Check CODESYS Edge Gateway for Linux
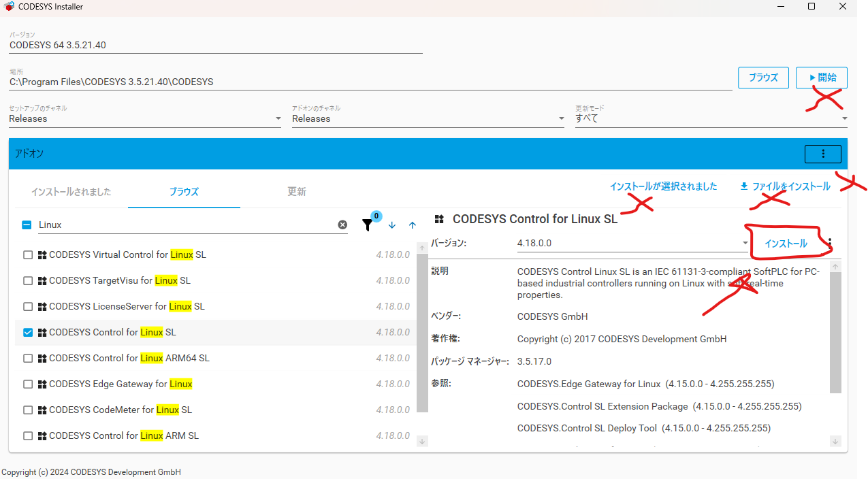The height and width of the screenshot is (479, 868). [x=28, y=384]
